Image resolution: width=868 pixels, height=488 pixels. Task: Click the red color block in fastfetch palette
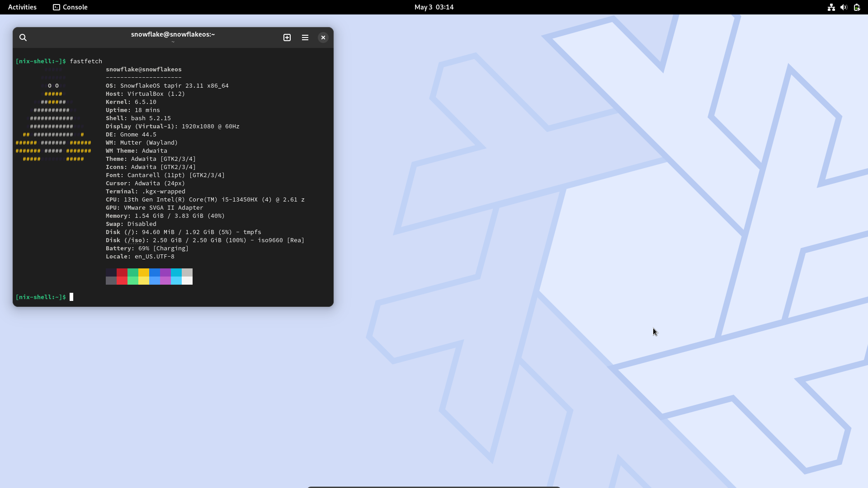122,272
